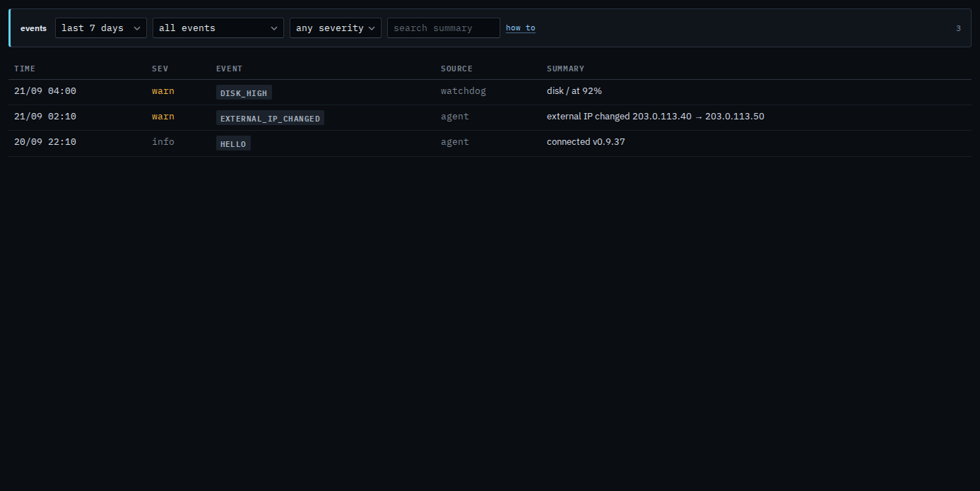Screen dimensions: 980x491
Task: Click the SUMMARY column header
Action: (565, 69)
